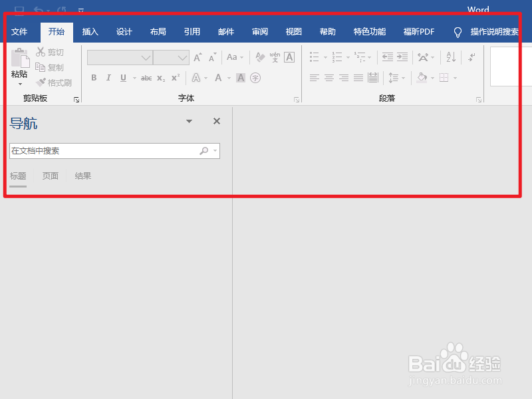Click the 粘贴 (Paste) clipboard icon
Screen dimensions: 532x399
pyautogui.click(x=21, y=58)
